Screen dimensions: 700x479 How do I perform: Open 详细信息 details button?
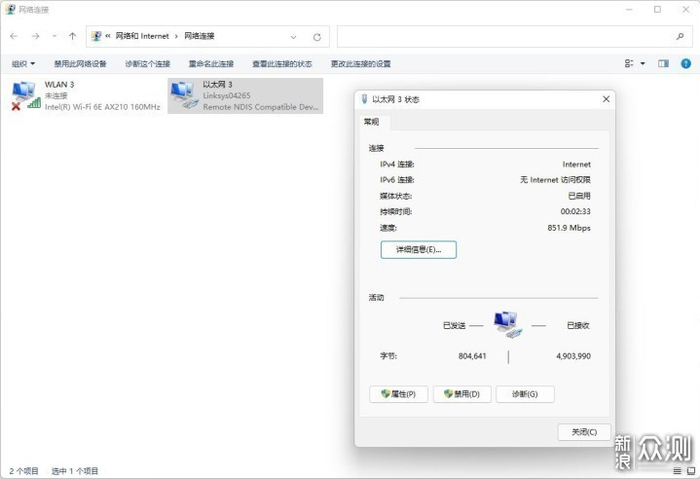pos(418,249)
